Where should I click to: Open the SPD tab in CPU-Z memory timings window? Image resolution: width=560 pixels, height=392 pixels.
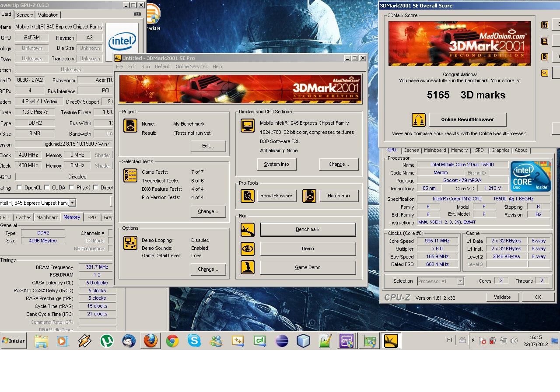point(91,217)
